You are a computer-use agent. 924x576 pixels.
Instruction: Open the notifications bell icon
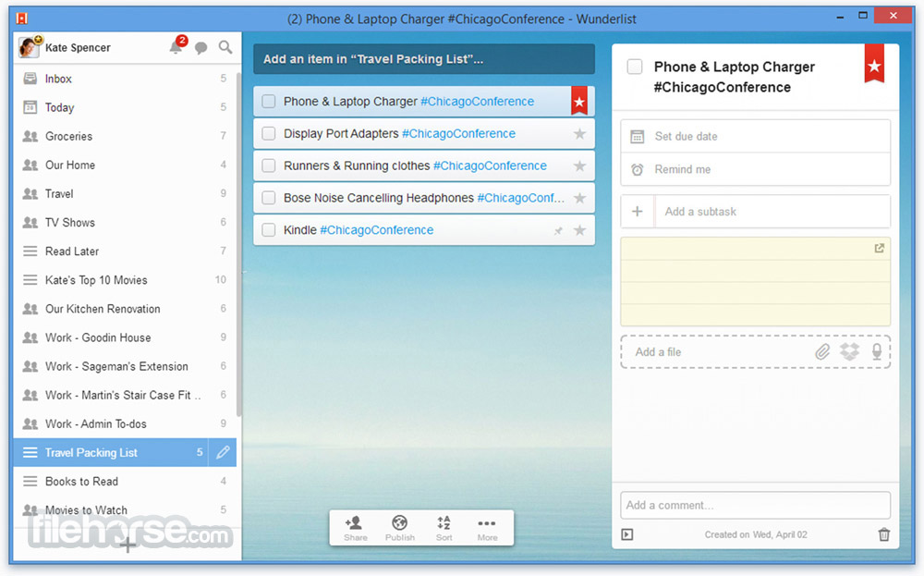(x=176, y=46)
